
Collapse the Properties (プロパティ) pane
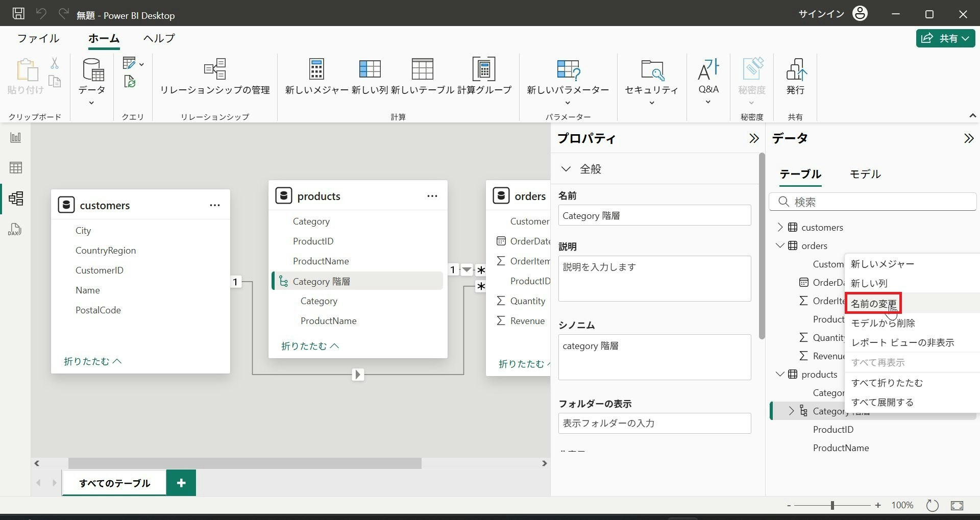point(754,138)
